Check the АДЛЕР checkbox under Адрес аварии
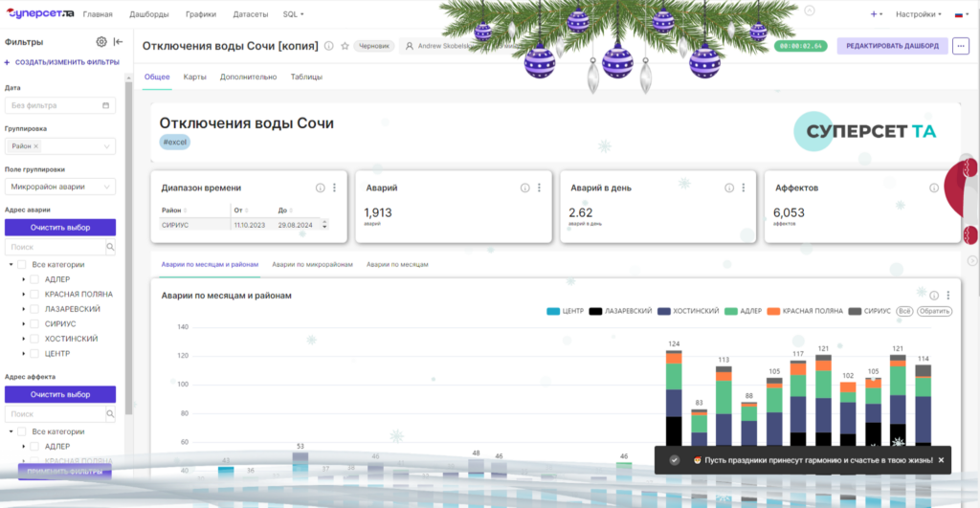980x508 pixels. [x=34, y=279]
